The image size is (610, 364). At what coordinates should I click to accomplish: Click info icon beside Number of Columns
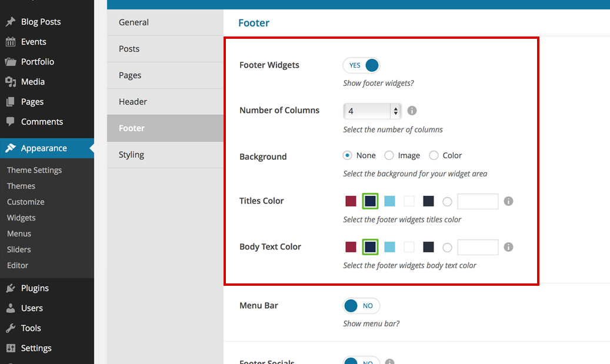(x=412, y=111)
